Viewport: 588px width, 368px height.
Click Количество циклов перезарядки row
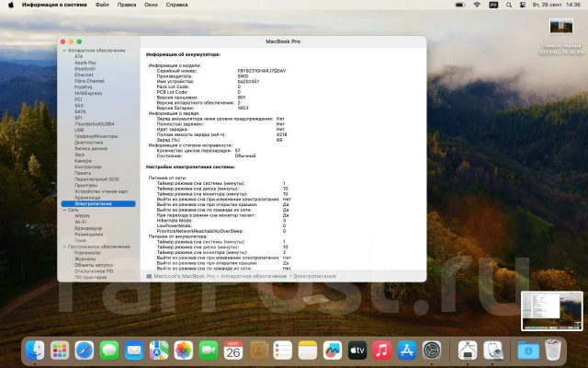point(198,151)
